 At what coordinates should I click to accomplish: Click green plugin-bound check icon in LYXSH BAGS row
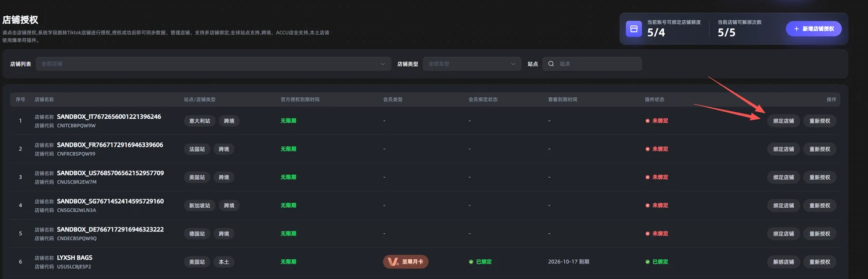tap(648, 262)
